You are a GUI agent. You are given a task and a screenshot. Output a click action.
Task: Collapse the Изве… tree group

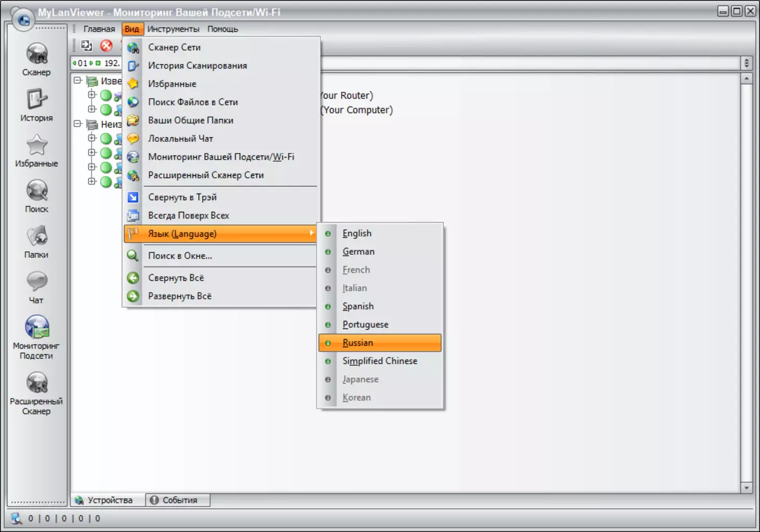pyautogui.click(x=78, y=81)
